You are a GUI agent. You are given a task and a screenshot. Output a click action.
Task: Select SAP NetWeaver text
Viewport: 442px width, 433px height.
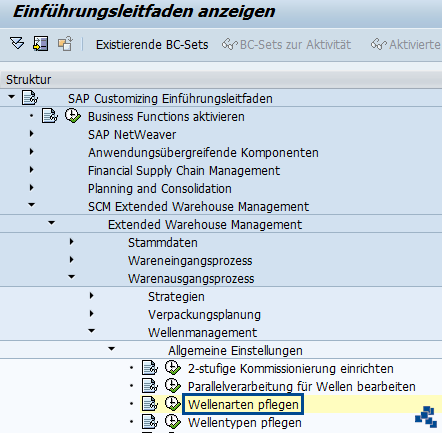pyautogui.click(x=132, y=135)
